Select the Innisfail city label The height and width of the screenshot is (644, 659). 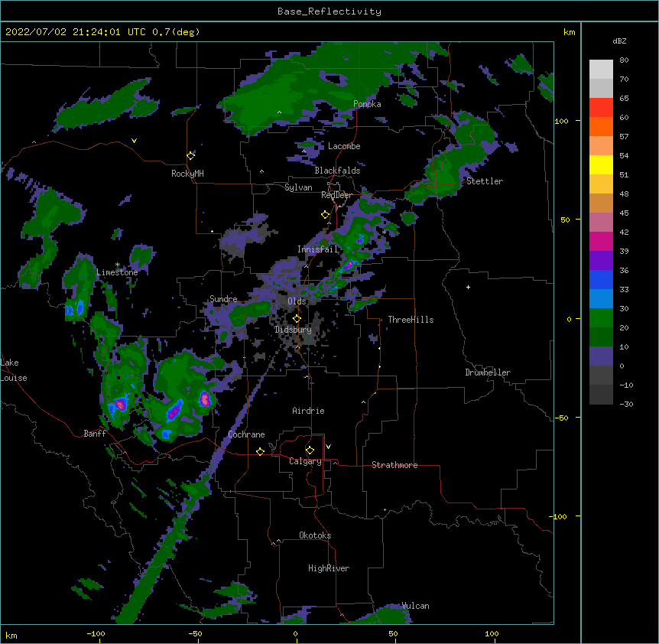click(x=318, y=249)
